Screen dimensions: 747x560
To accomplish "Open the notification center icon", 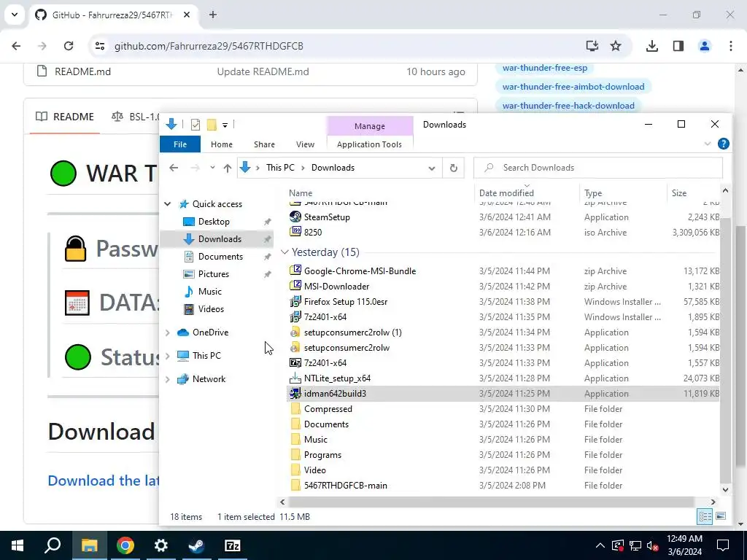I will tap(723, 545).
